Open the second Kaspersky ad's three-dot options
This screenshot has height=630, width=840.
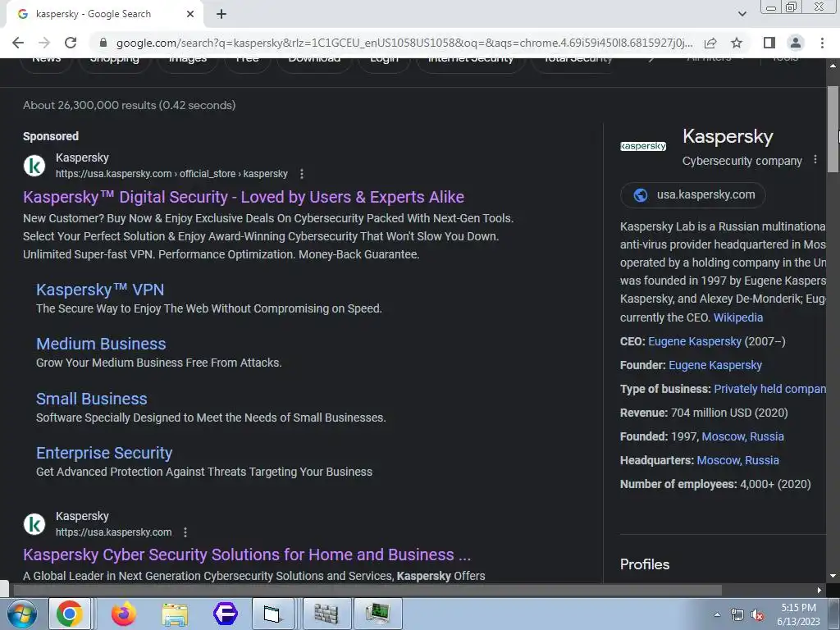coord(185,532)
